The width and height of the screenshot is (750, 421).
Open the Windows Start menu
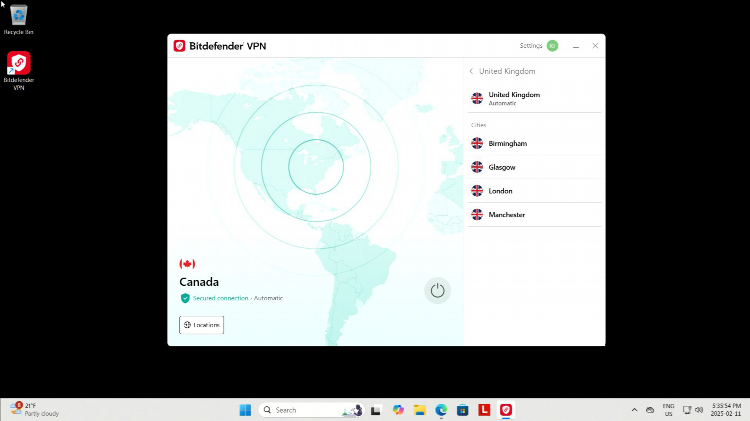click(245, 410)
